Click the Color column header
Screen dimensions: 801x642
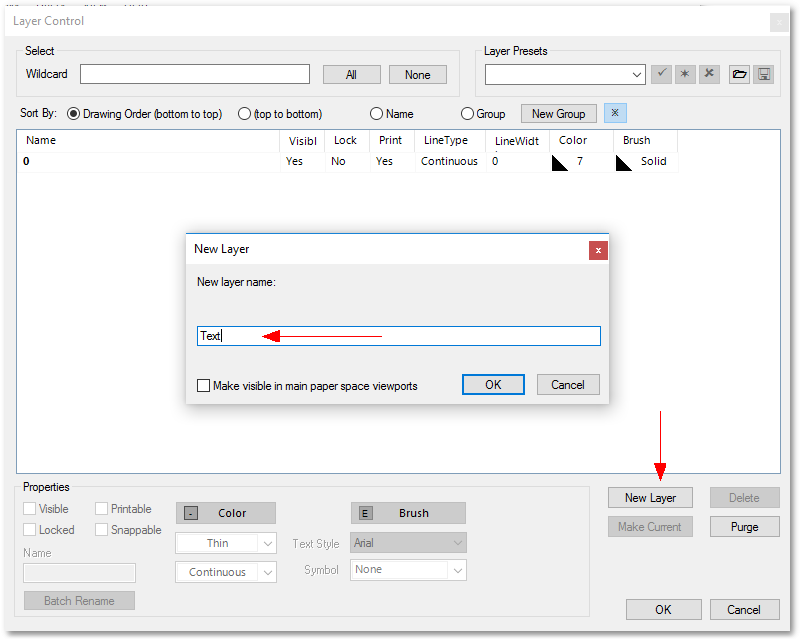click(x=581, y=140)
